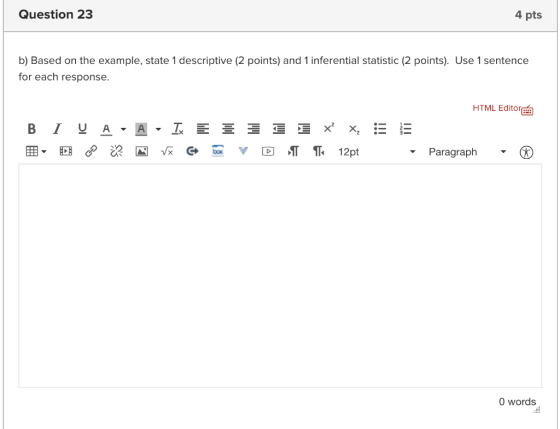This screenshot has width=560, height=429.
Task: Insert a numbered list
Action: coord(405,129)
